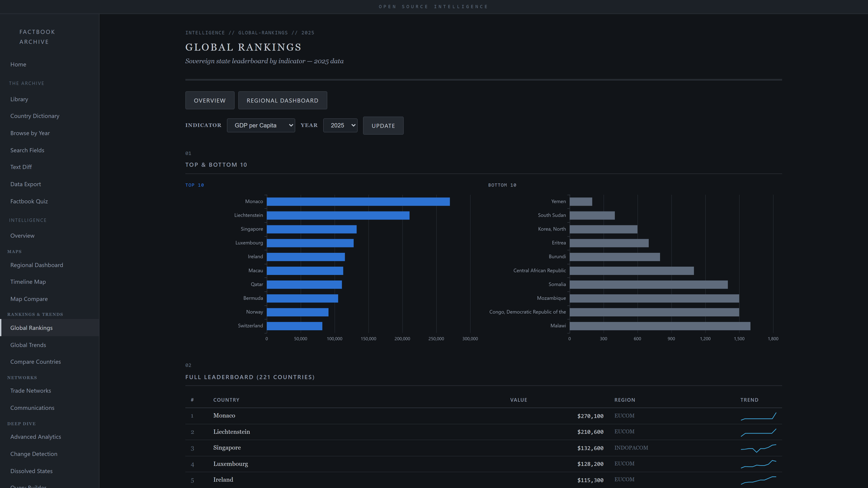Click the Factbook Archive logo title
This screenshot has height=488, width=868.
coord(37,37)
